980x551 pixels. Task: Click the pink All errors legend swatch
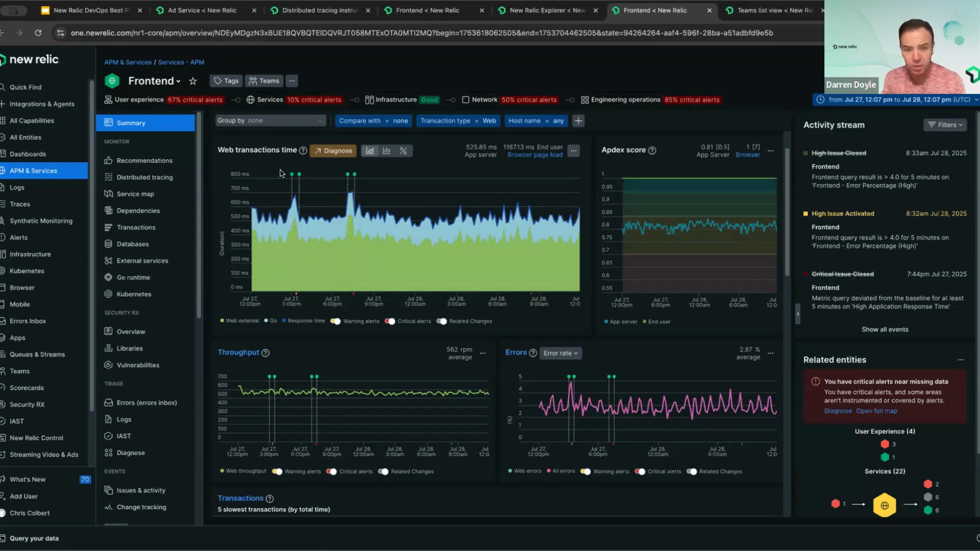(549, 471)
